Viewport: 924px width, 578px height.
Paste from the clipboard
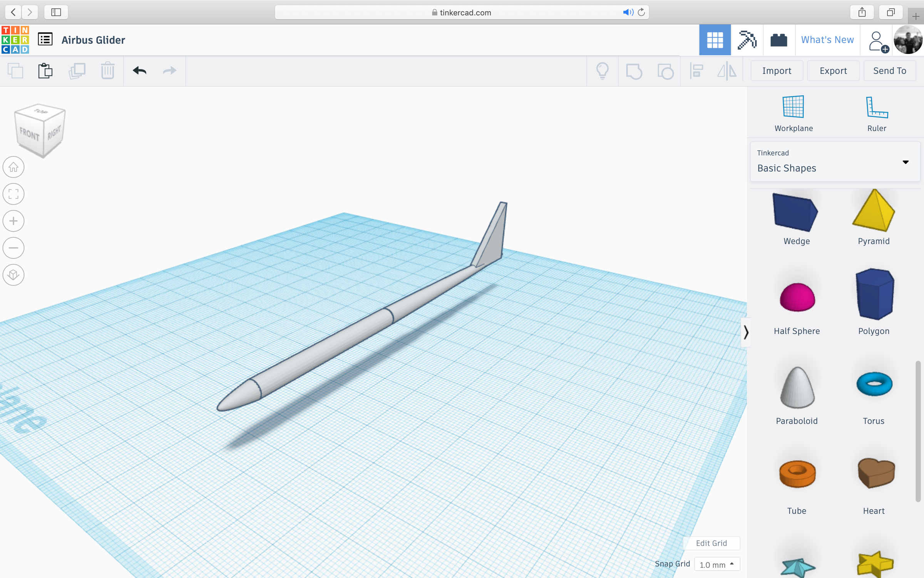pyautogui.click(x=45, y=71)
